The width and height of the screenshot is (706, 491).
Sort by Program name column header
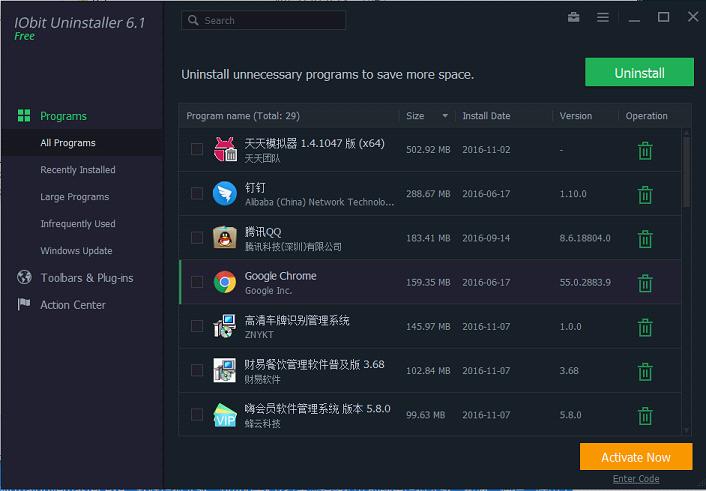pyautogui.click(x=243, y=116)
